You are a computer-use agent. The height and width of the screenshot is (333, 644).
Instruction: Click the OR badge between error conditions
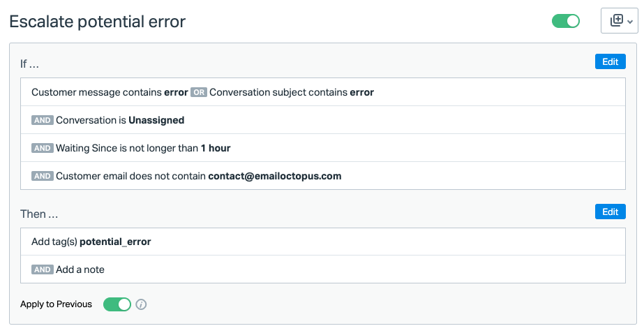point(199,92)
